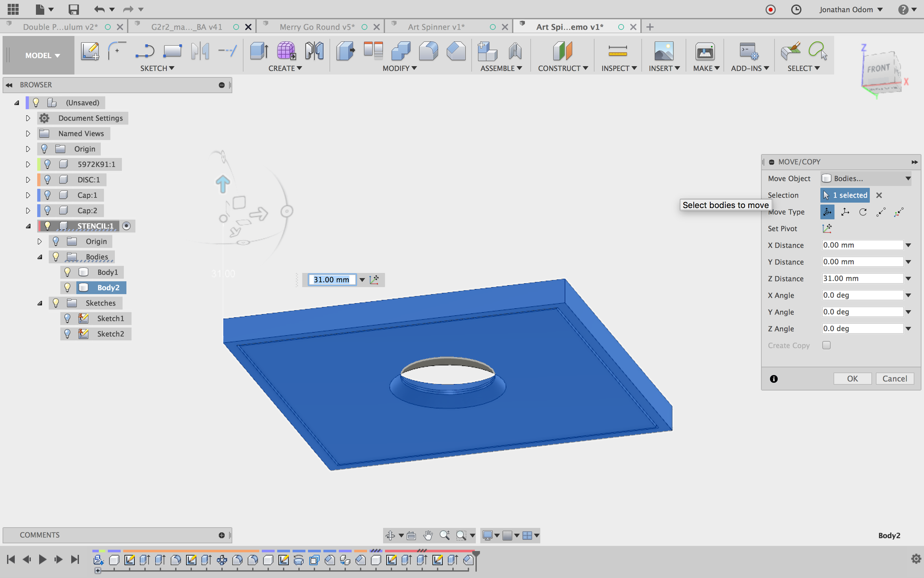Click the Z Distance input field
The width and height of the screenshot is (924, 578).
coord(862,279)
